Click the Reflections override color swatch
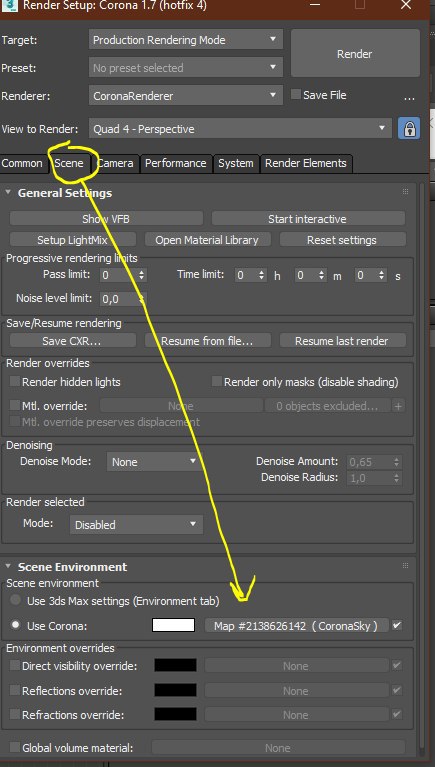 click(175, 690)
